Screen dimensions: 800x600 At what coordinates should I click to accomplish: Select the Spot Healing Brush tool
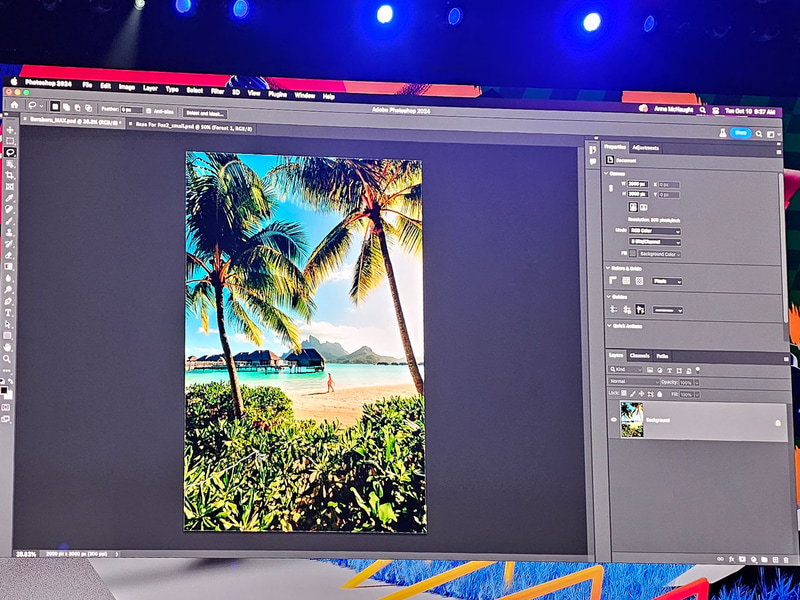tap(10, 209)
